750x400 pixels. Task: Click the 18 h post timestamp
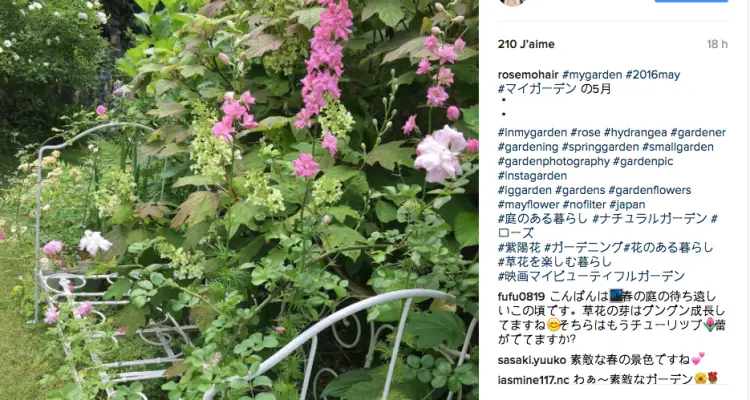pos(717,44)
